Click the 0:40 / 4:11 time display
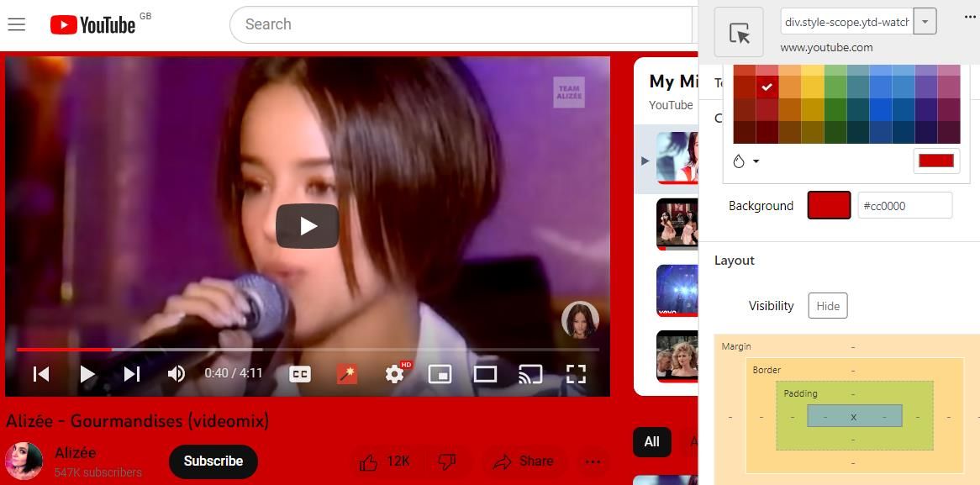The height and width of the screenshot is (485, 980). [x=233, y=373]
